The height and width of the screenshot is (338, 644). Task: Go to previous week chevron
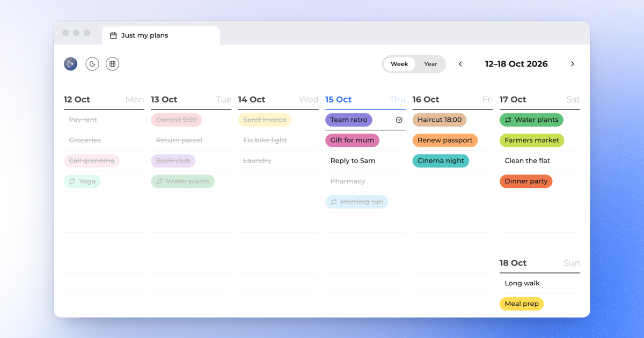(460, 64)
